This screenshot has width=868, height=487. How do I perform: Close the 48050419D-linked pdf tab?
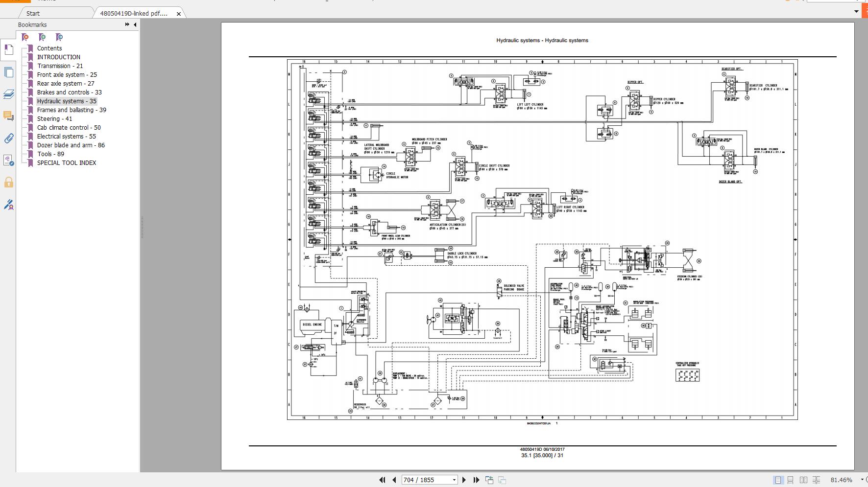179,14
